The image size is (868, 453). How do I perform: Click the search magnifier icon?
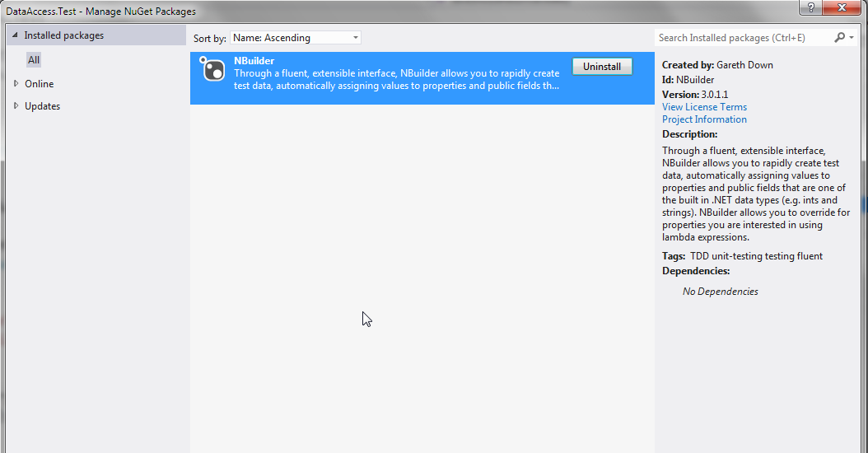[x=839, y=37]
